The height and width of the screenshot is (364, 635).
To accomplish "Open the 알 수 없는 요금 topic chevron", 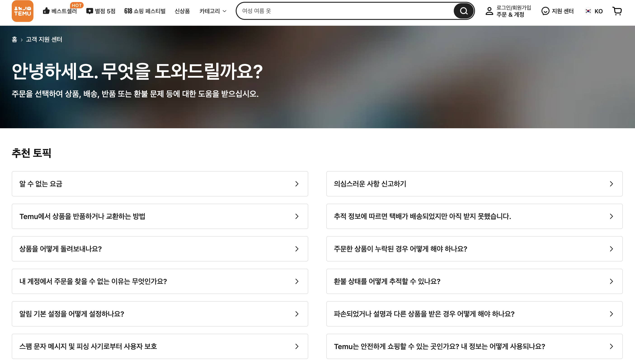I will tap(297, 184).
